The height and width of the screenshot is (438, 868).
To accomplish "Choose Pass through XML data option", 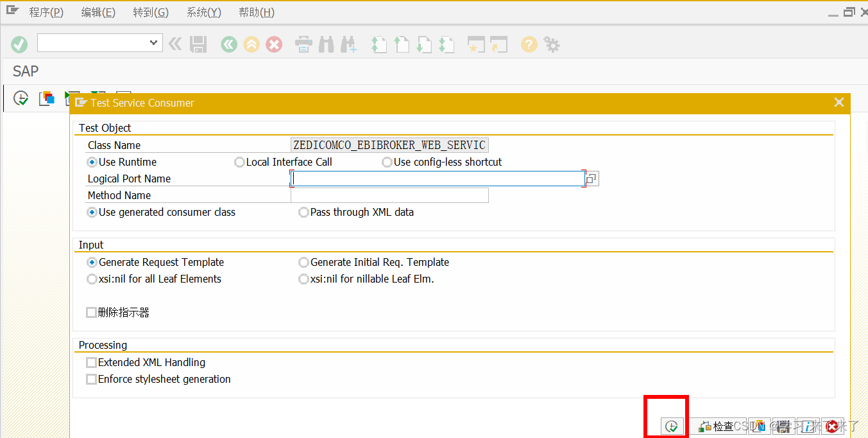I will coord(303,212).
